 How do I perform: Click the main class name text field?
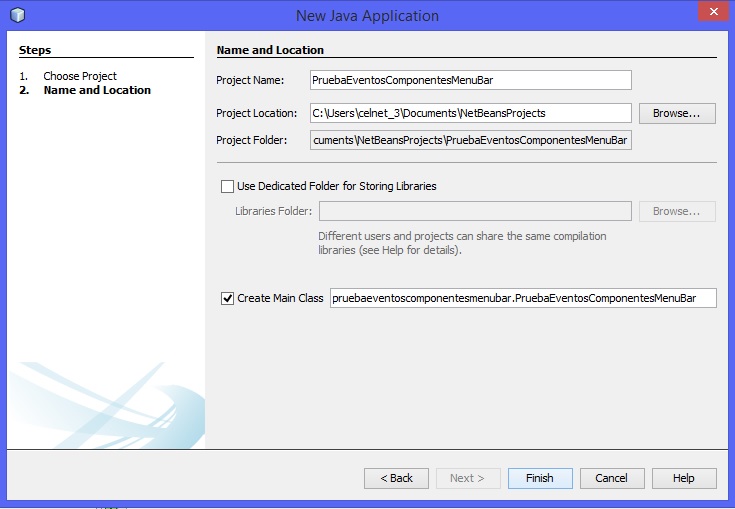522,298
